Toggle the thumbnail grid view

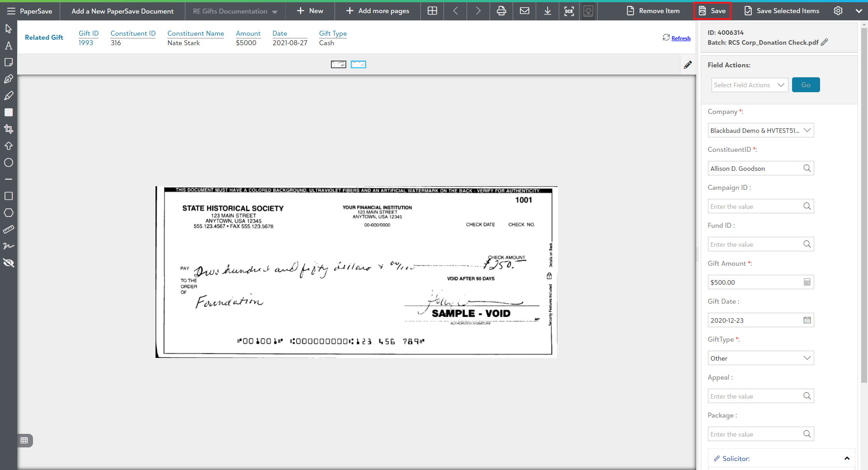432,11
